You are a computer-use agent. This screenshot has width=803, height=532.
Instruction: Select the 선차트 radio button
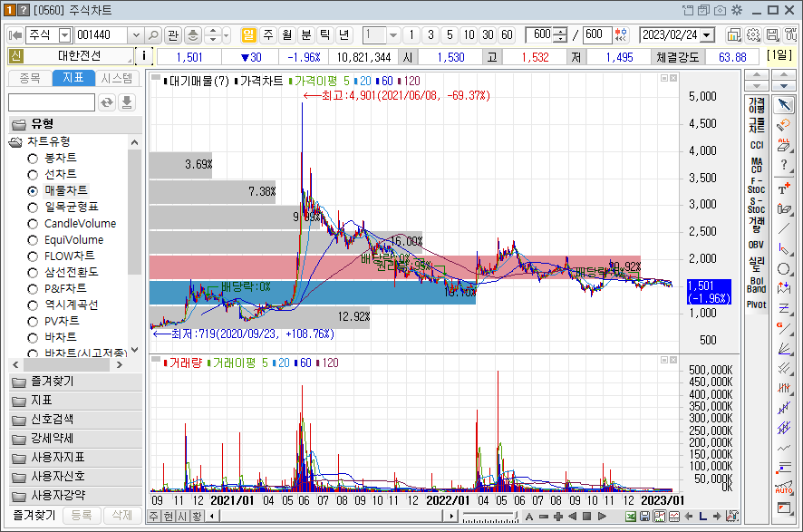(x=33, y=175)
